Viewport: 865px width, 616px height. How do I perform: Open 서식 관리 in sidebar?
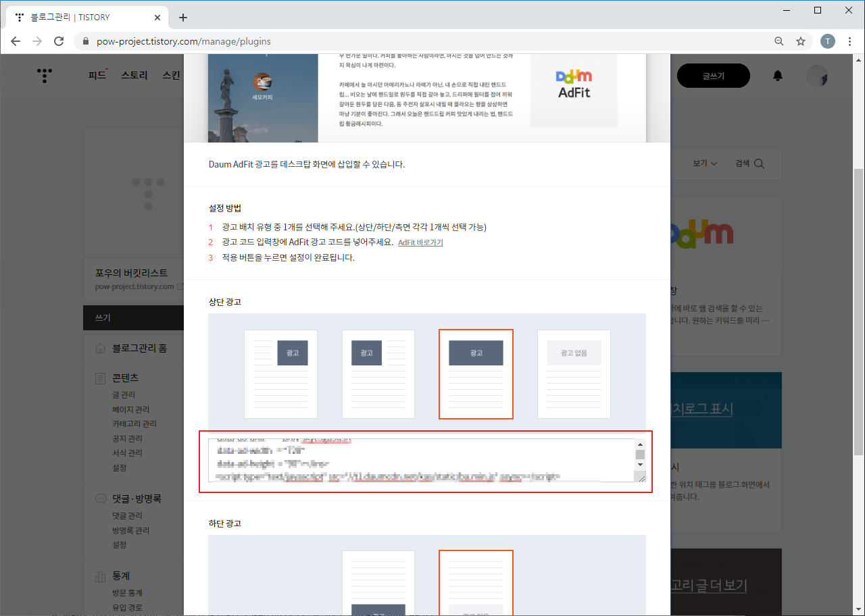[127, 453]
